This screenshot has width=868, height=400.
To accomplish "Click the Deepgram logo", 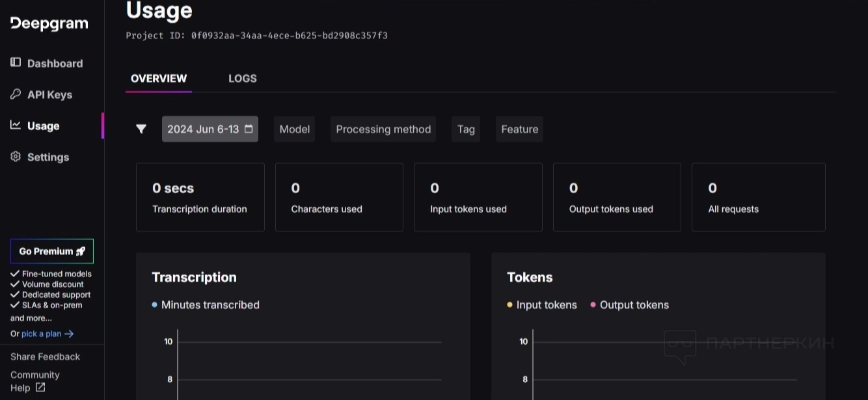I will click(x=49, y=23).
